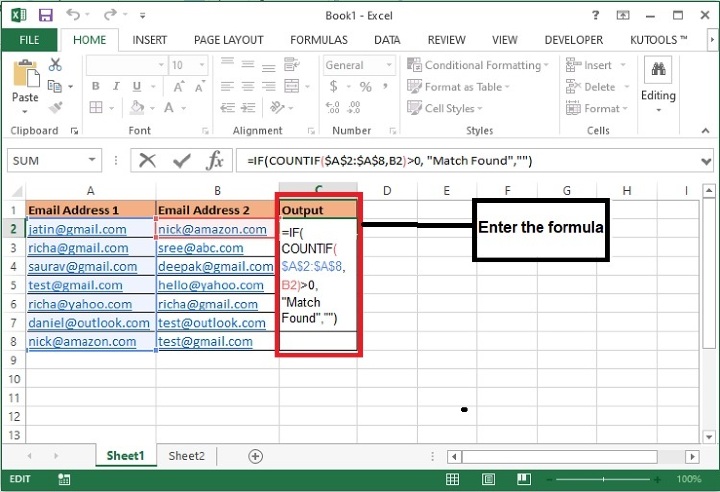Expand the Name Box dropdown showing SUM

93,160
